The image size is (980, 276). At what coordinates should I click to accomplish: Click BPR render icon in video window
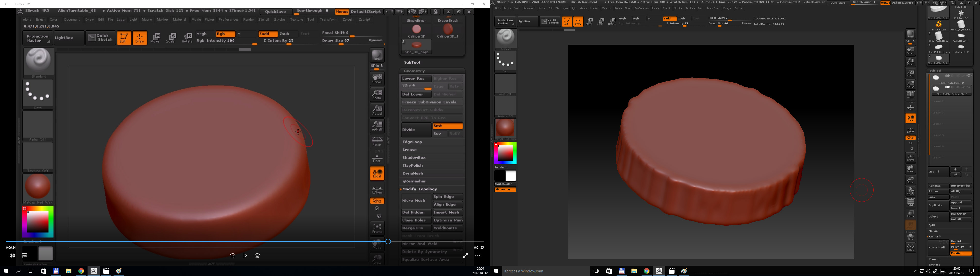(x=377, y=55)
